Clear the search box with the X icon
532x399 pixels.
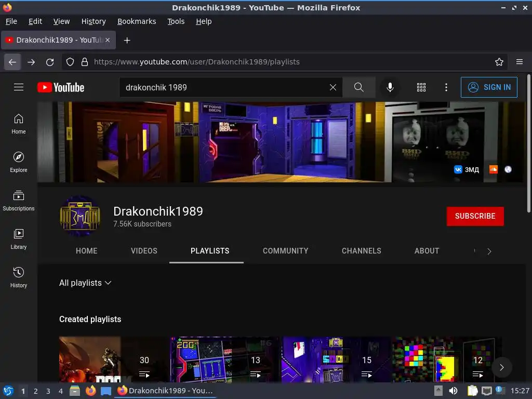pyautogui.click(x=333, y=87)
